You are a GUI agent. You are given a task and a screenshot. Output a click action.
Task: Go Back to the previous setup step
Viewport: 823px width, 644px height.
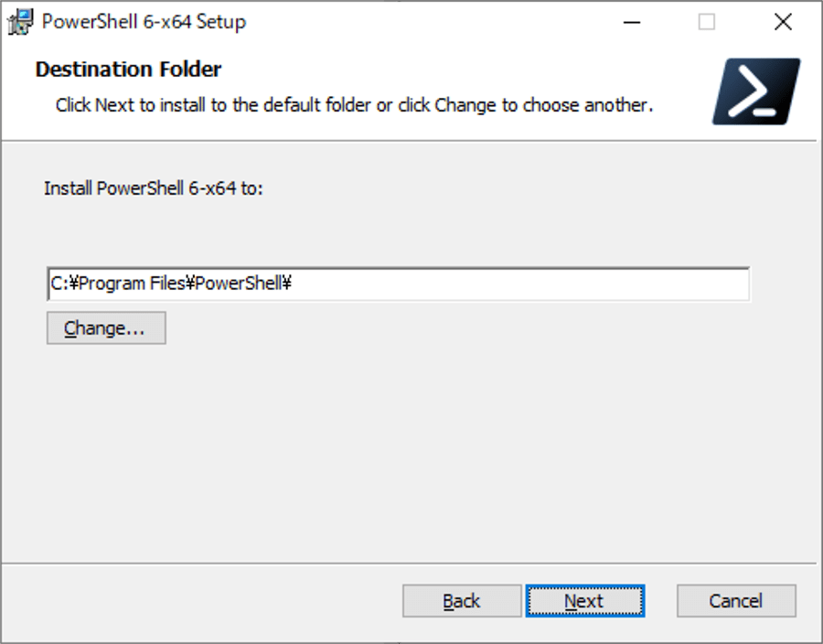462,601
